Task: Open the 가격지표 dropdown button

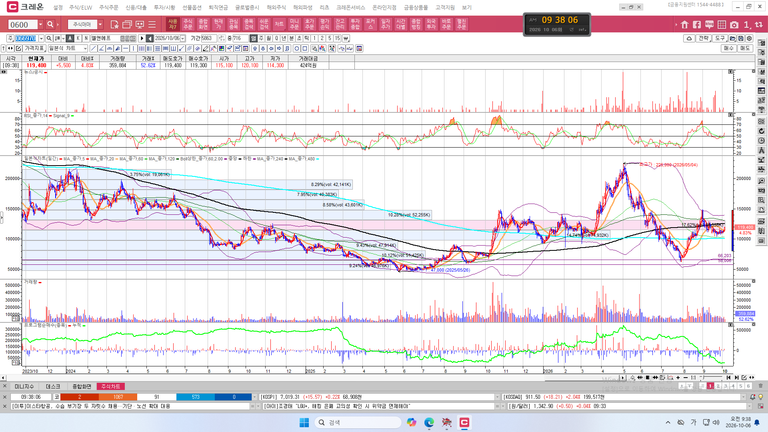Action: pos(35,48)
